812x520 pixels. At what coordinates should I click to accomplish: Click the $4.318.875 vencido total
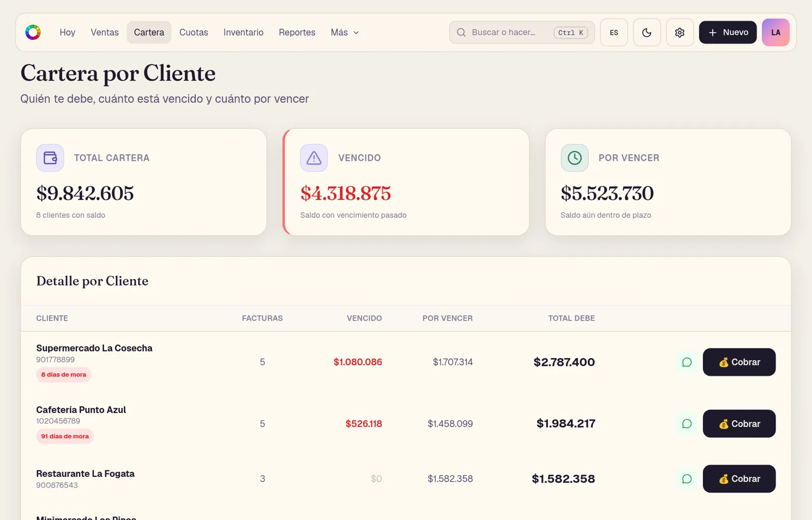click(346, 193)
